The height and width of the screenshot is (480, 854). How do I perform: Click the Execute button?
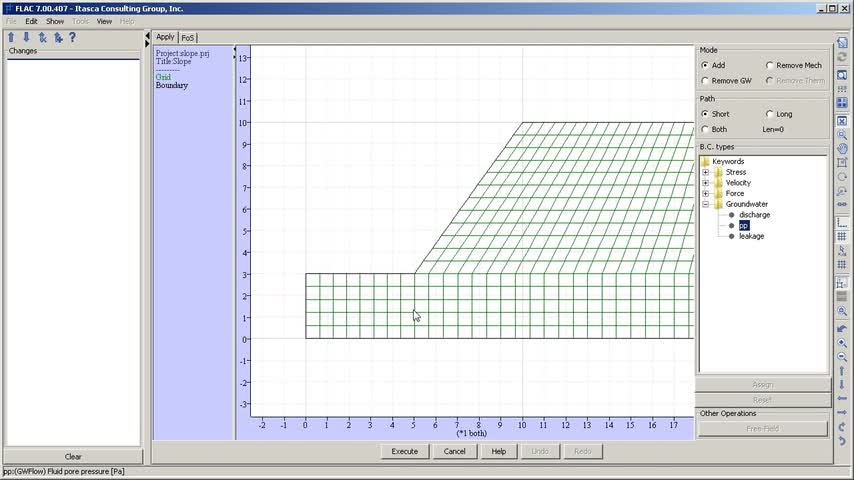[x=405, y=451]
